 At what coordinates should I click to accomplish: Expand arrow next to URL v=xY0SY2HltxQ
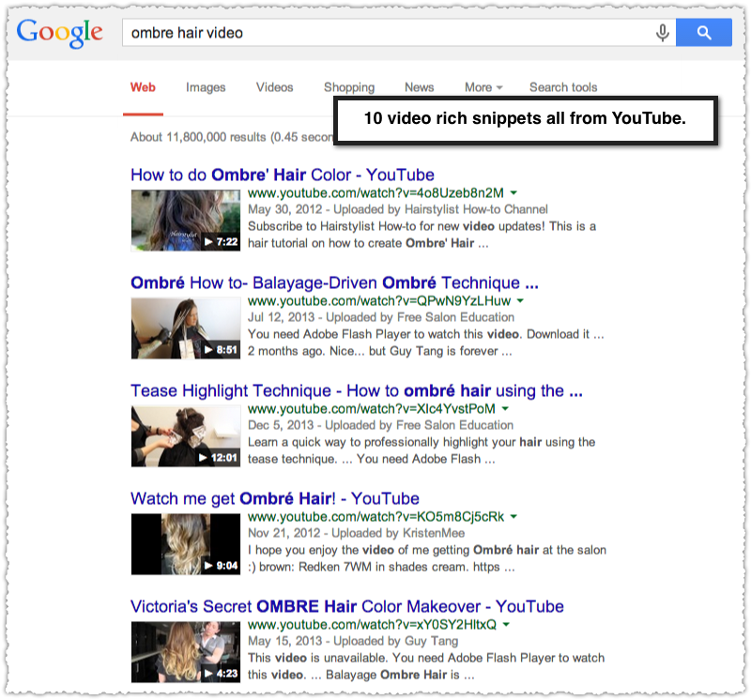click(506, 625)
